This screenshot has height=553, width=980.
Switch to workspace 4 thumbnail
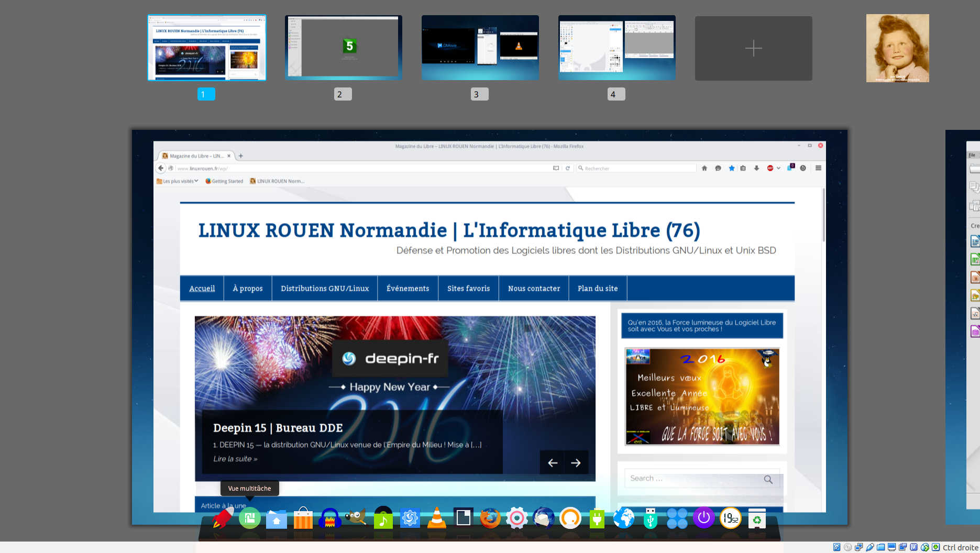tap(617, 48)
